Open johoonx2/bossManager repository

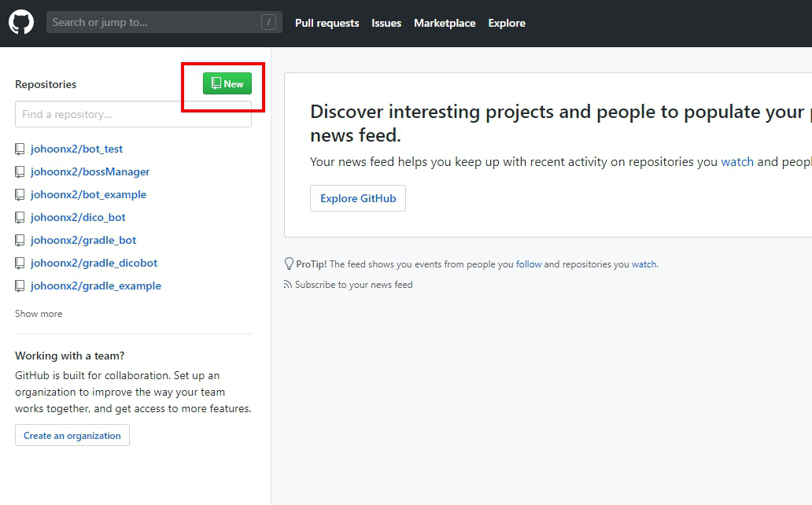click(x=90, y=172)
